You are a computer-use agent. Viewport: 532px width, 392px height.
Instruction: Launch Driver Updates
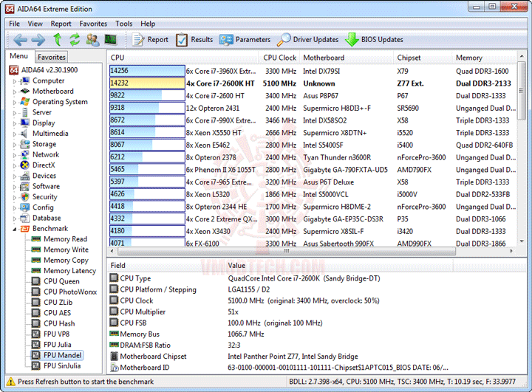coord(307,40)
